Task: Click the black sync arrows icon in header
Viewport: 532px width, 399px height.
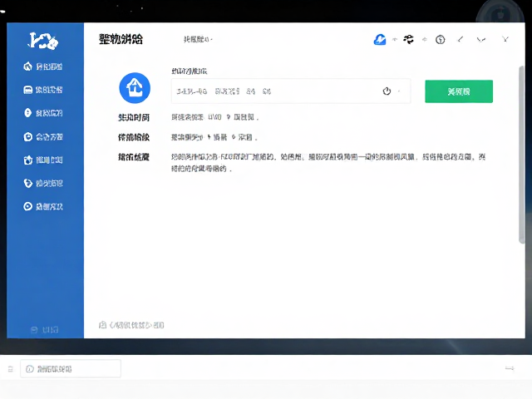Action: click(x=408, y=40)
